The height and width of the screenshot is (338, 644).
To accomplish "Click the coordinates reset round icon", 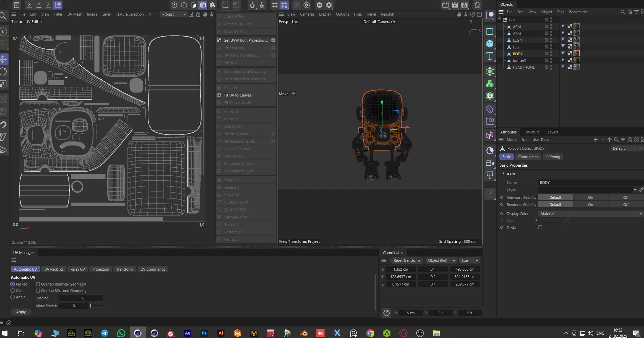I will tap(386, 313).
